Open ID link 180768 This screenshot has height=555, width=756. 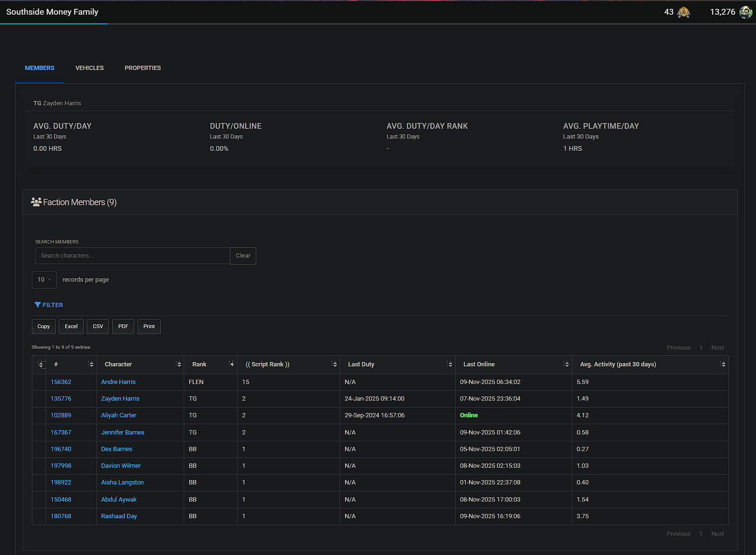[61, 516]
